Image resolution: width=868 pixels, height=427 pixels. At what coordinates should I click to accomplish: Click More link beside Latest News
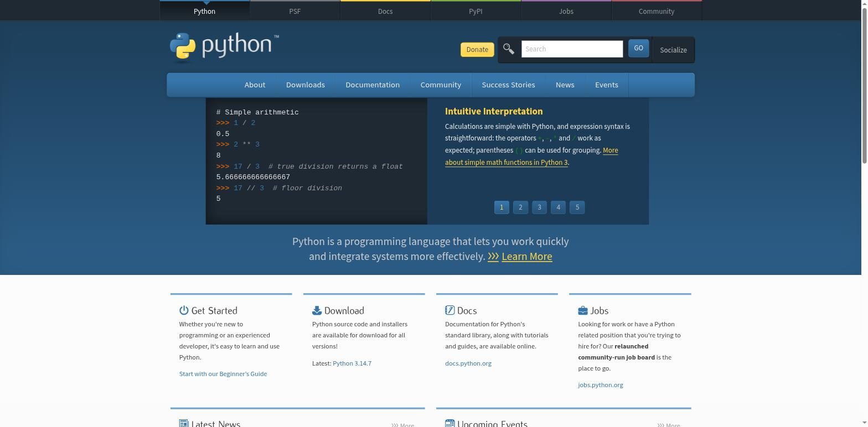coord(403,425)
